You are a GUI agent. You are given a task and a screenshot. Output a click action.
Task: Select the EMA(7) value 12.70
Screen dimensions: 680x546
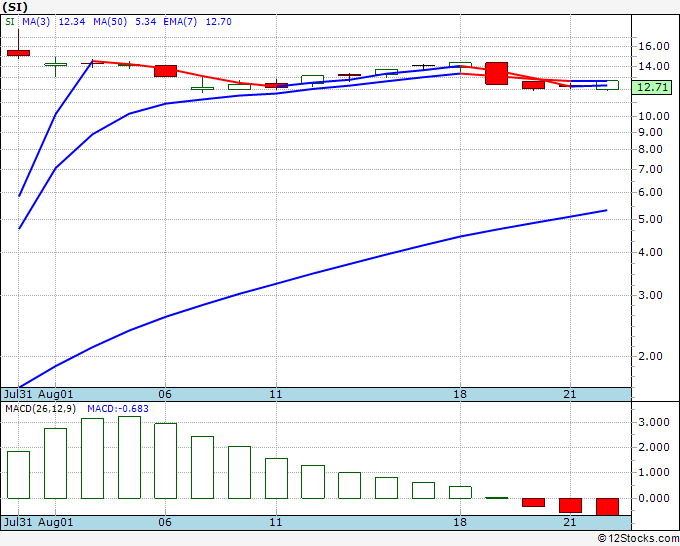(218, 22)
